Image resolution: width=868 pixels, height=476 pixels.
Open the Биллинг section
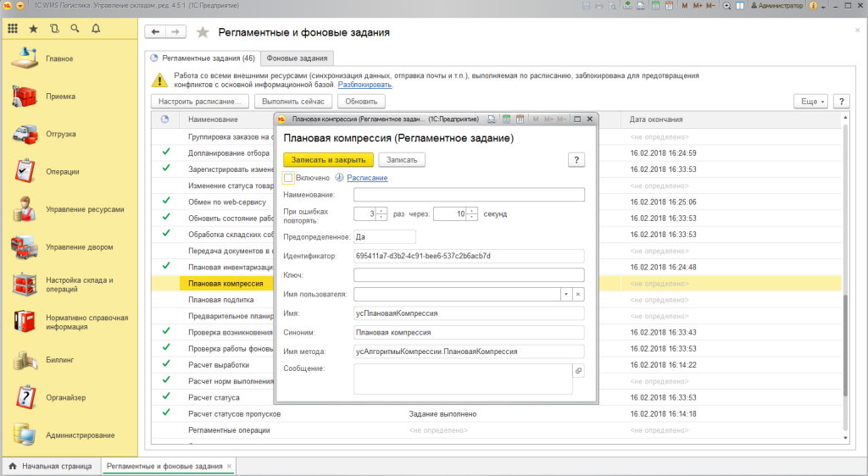click(x=70, y=359)
